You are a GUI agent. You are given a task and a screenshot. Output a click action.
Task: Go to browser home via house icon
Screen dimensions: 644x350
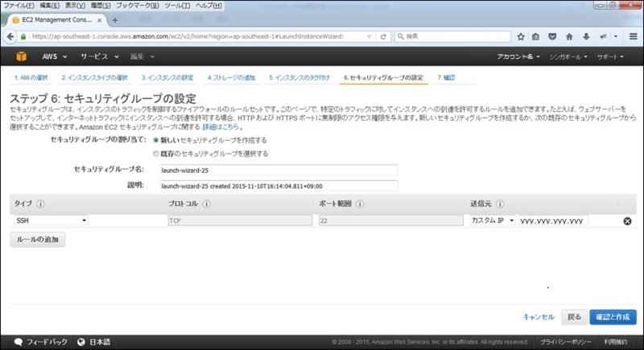click(x=570, y=36)
